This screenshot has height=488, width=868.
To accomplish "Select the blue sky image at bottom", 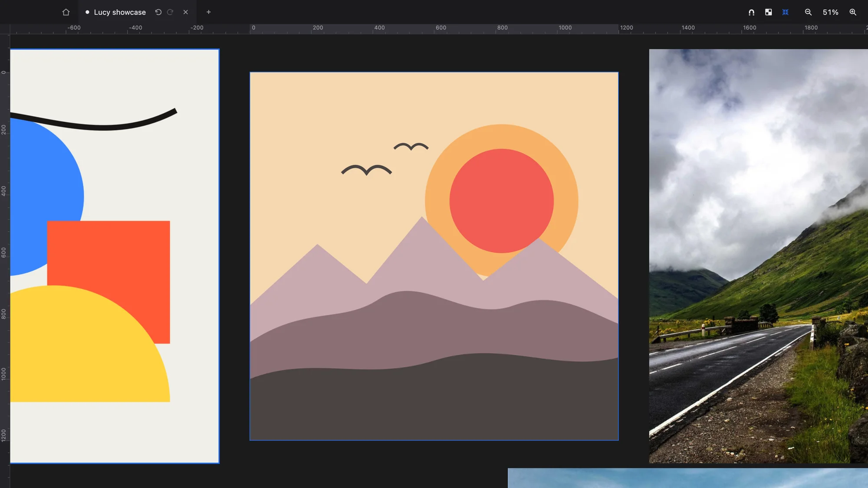I will (688, 478).
